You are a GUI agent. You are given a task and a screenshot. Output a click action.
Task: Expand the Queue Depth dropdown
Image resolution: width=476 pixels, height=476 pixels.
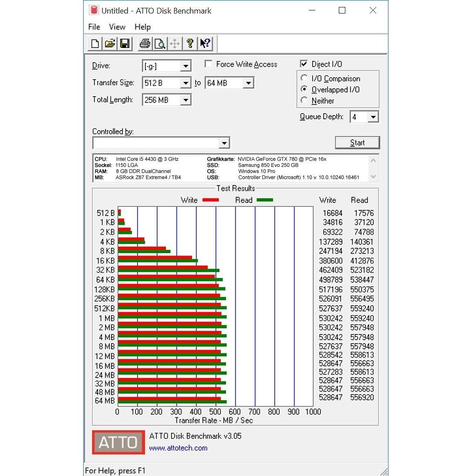click(373, 117)
